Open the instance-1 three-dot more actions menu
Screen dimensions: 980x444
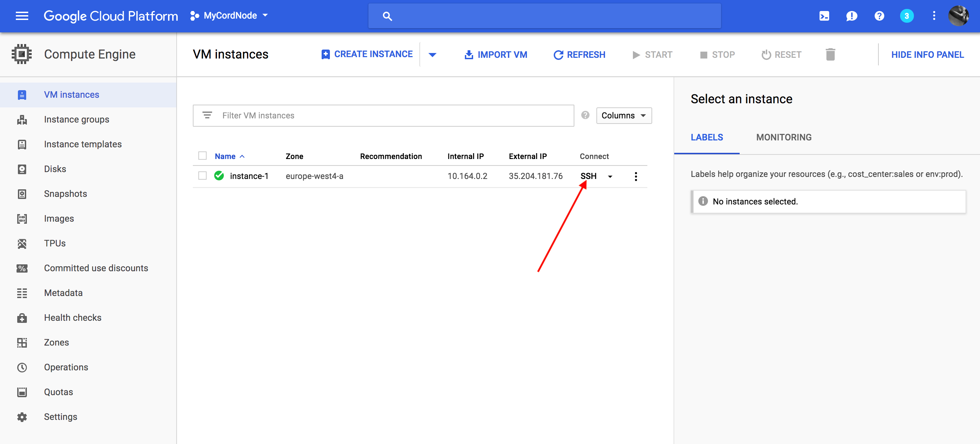[x=636, y=176]
